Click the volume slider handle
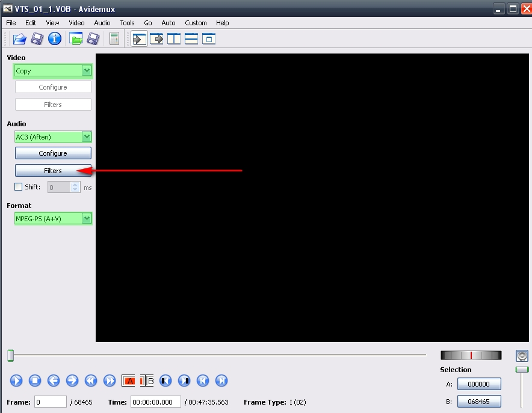This screenshot has height=413, width=532. tap(522, 369)
